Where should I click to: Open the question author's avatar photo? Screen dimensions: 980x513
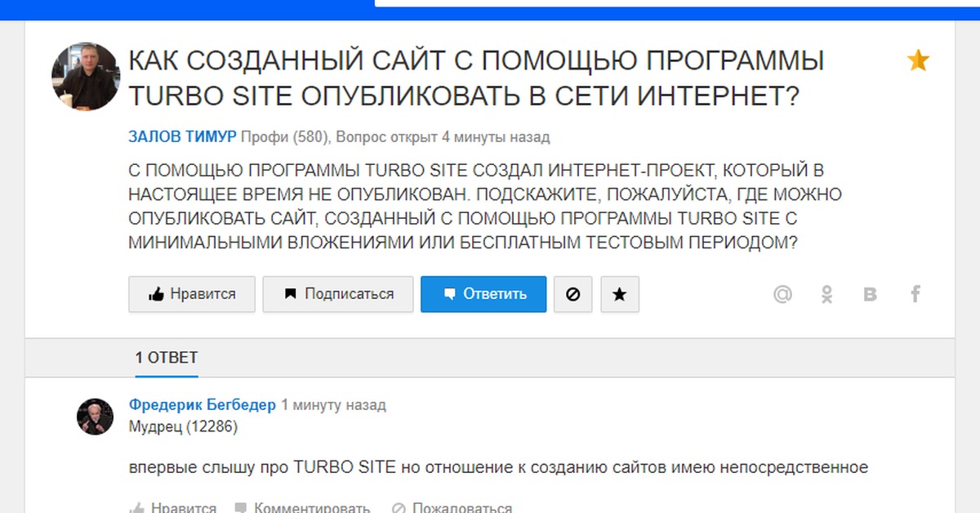[86, 77]
